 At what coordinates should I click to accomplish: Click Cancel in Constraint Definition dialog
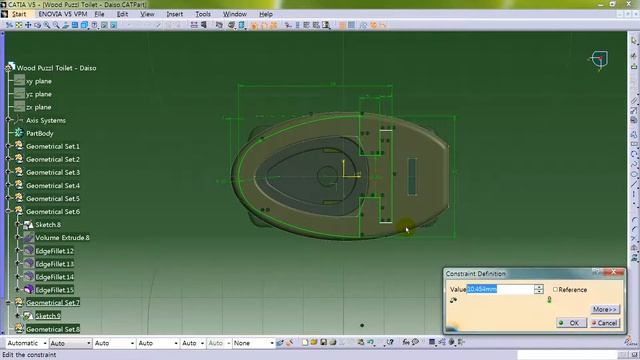605,323
